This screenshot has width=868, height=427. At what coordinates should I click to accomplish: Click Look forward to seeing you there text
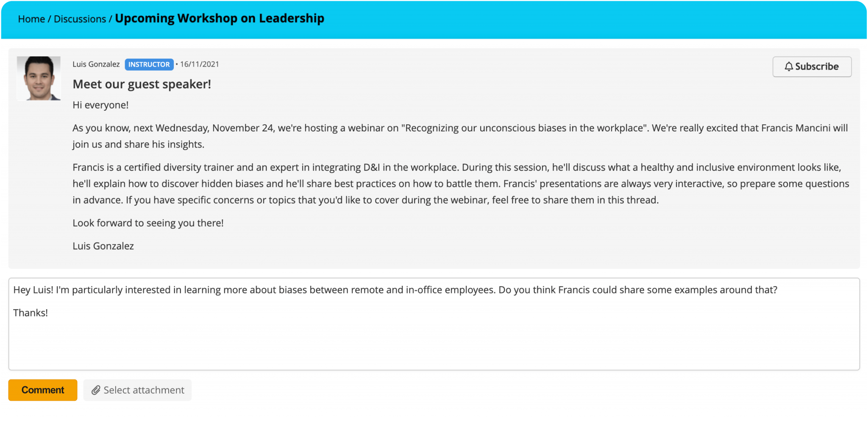click(148, 223)
